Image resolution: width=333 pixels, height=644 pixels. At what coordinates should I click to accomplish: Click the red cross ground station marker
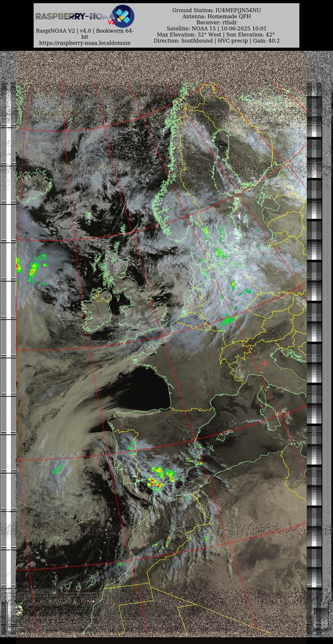coord(265,364)
